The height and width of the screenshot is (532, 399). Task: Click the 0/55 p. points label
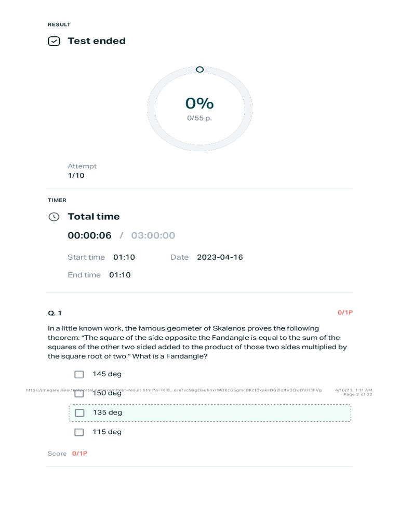199,118
